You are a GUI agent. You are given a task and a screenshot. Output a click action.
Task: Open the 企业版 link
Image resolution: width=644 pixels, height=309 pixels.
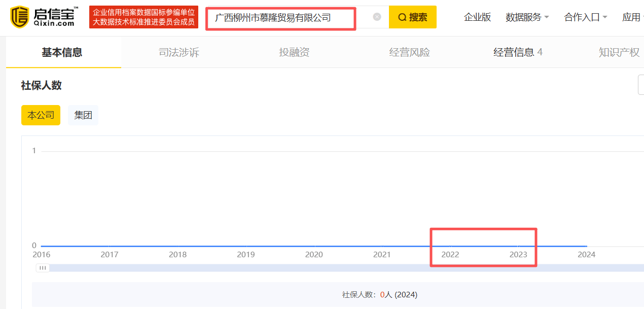click(x=477, y=17)
